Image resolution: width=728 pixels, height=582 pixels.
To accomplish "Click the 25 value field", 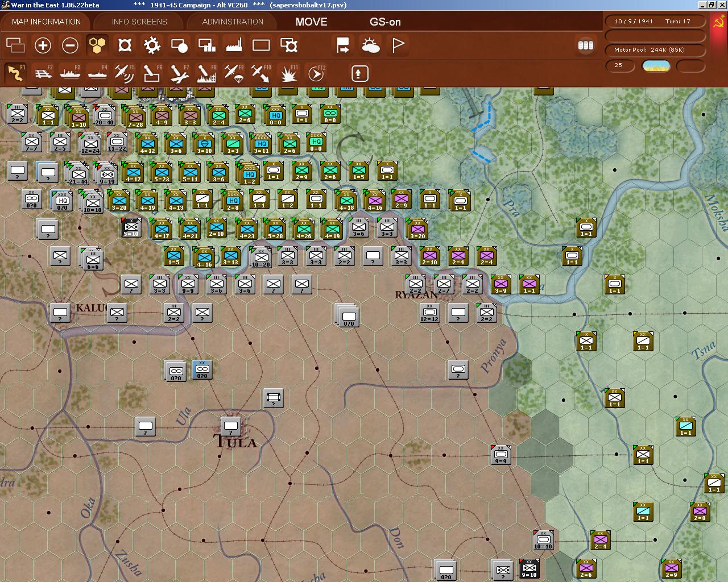I will (619, 65).
